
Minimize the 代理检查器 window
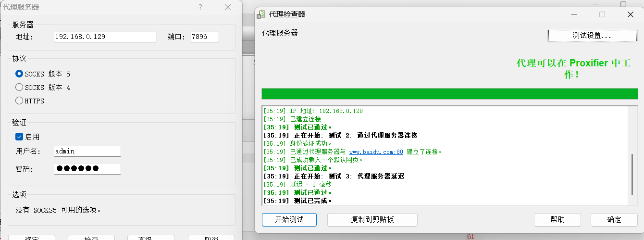(x=574, y=14)
